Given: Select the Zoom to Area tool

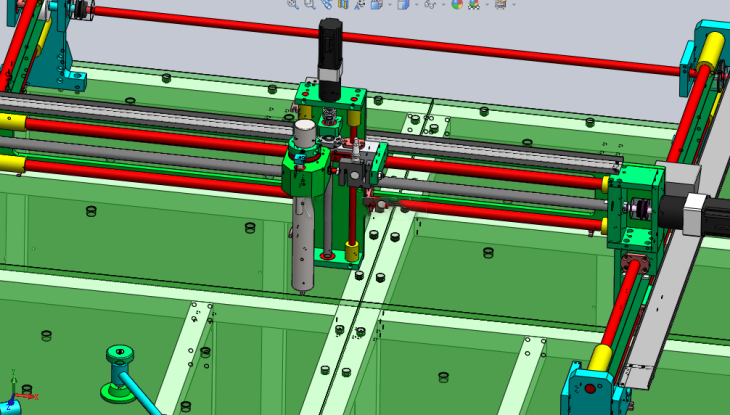Looking at the screenshot, I should 309,4.
